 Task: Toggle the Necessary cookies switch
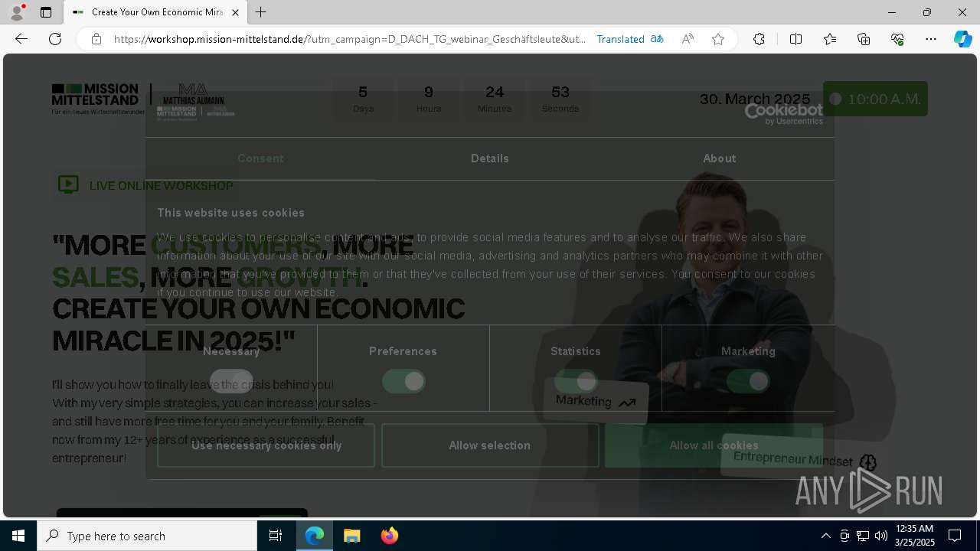[231, 381]
